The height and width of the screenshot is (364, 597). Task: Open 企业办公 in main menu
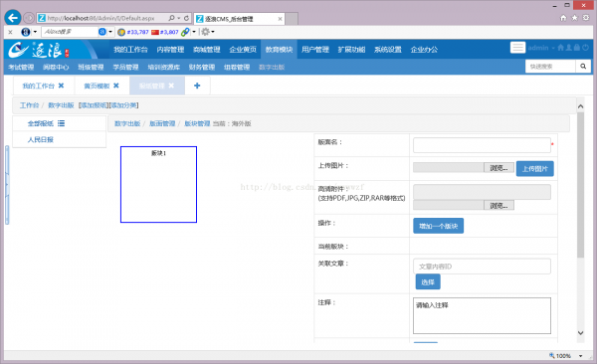point(424,50)
